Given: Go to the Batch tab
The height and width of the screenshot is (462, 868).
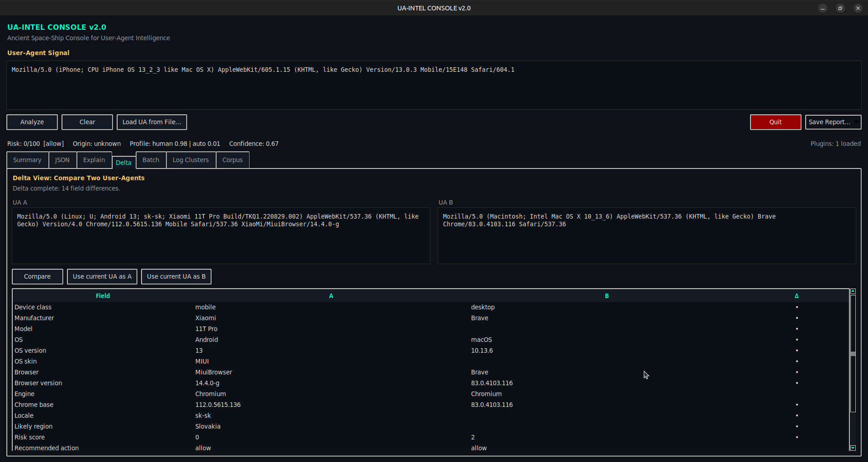Looking at the screenshot, I should 151,160.
